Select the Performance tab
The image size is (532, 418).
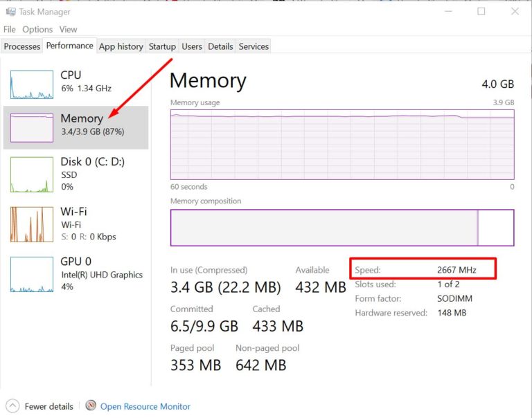pos(69,46)
